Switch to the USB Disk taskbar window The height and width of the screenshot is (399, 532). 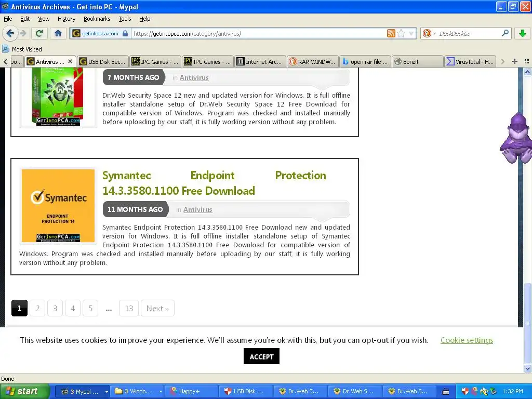pos(246,391)
